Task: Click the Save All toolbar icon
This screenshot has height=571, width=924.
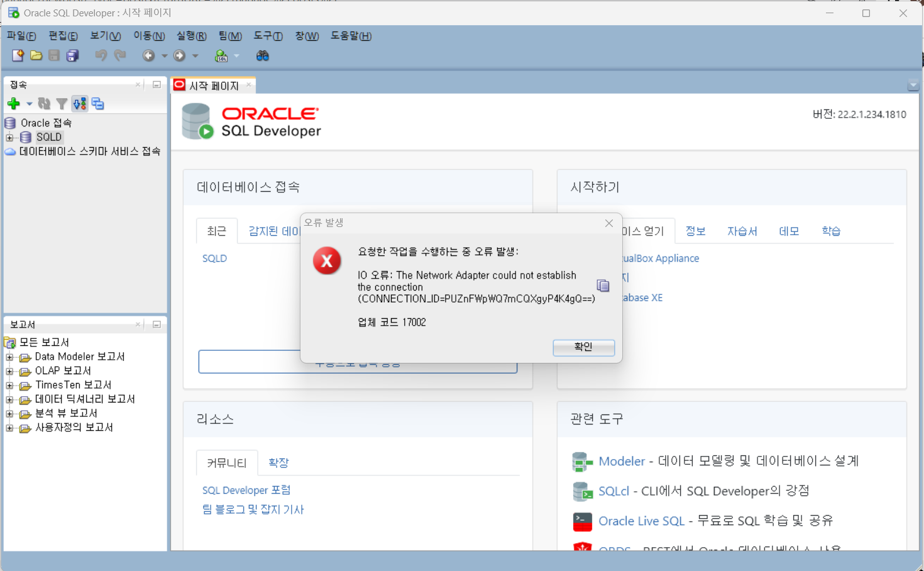Action: pos(72,55)
